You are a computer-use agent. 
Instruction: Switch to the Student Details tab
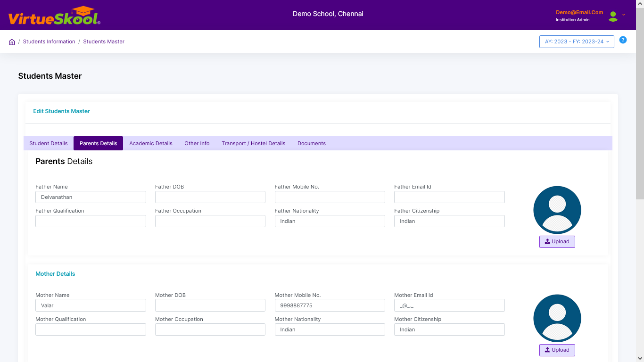(x=49, y=143)
